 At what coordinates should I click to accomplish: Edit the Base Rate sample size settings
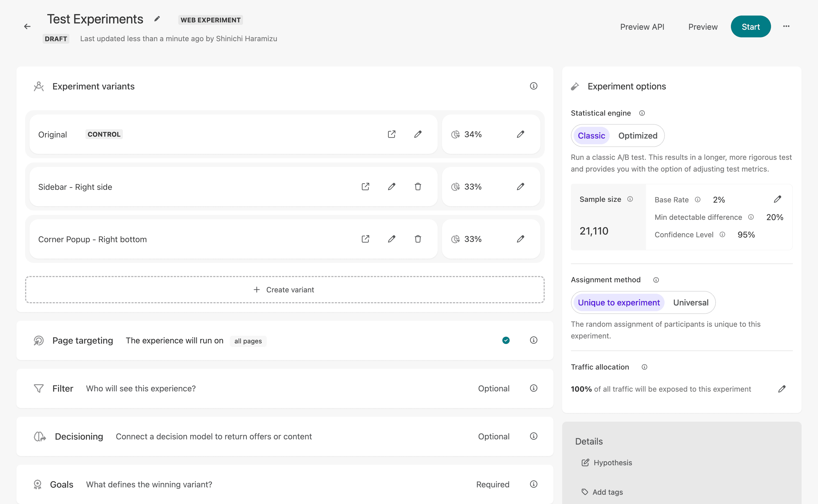click(x=777, y=199)
